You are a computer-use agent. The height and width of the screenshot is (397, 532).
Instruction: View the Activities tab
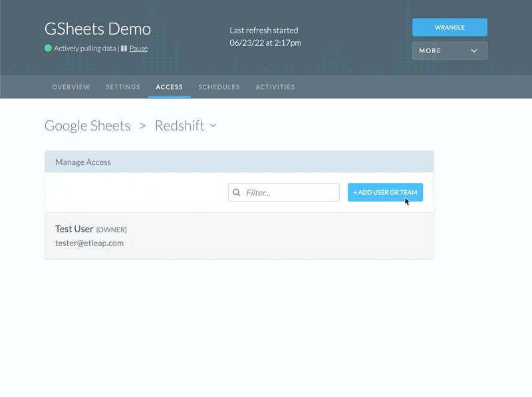(275, 87)
